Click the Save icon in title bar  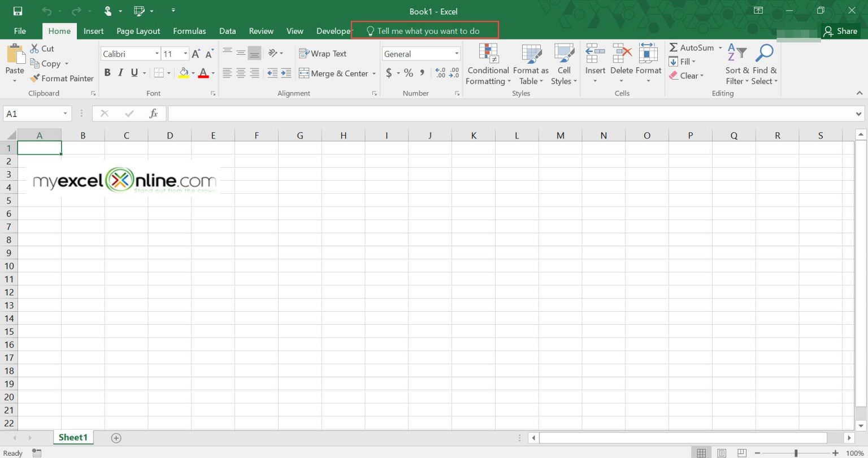[x=18, y=11]
